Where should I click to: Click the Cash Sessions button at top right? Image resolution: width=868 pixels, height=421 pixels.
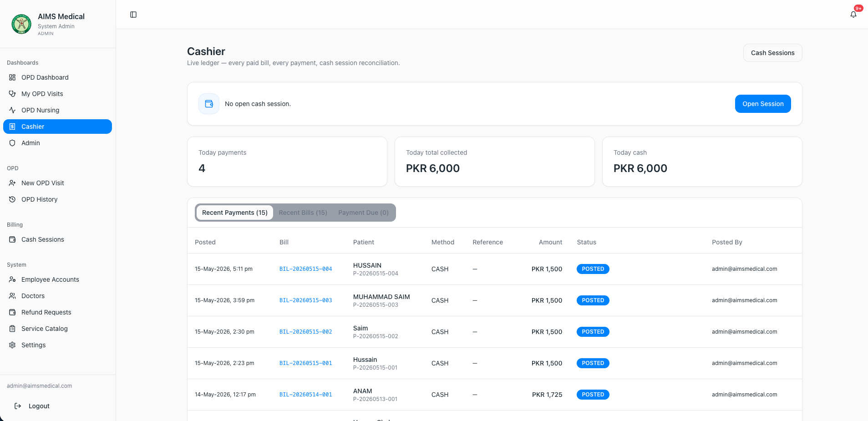tap(772, 53)
